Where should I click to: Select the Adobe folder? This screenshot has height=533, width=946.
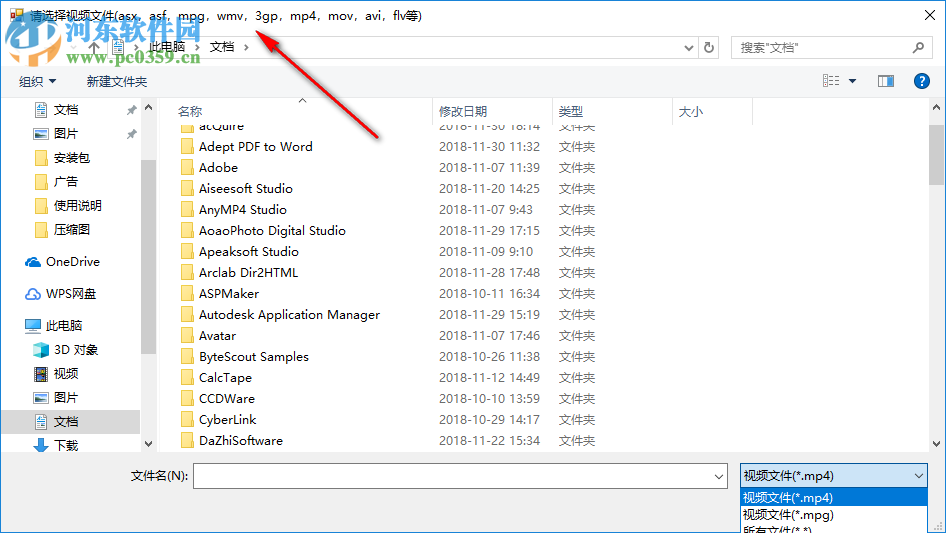(x=209, y=168)
